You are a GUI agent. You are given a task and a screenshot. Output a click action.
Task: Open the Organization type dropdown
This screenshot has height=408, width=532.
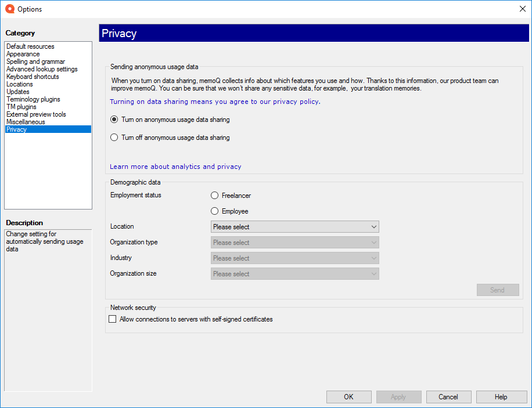coord(295,243)
